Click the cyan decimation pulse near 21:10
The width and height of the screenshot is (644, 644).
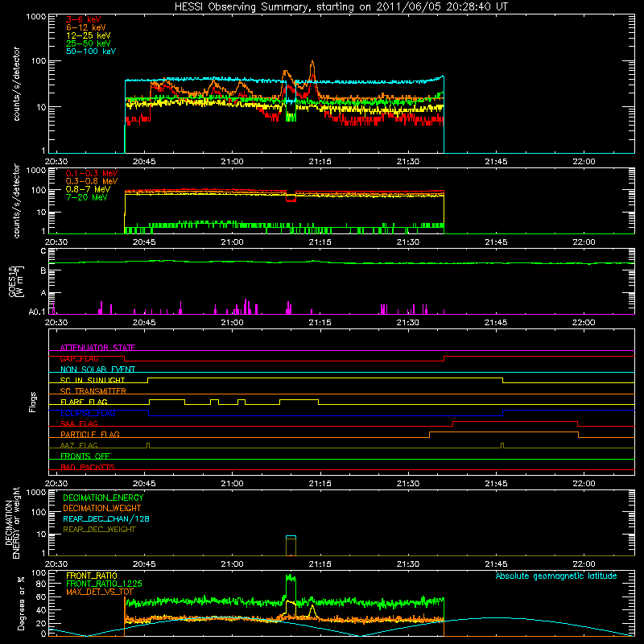[x=291, y=536]
